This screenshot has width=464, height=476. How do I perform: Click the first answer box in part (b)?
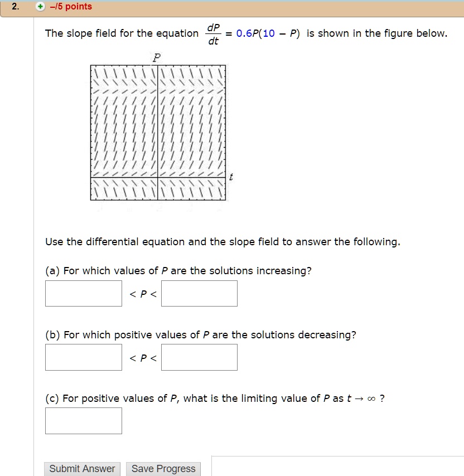(x=83, y=357)
